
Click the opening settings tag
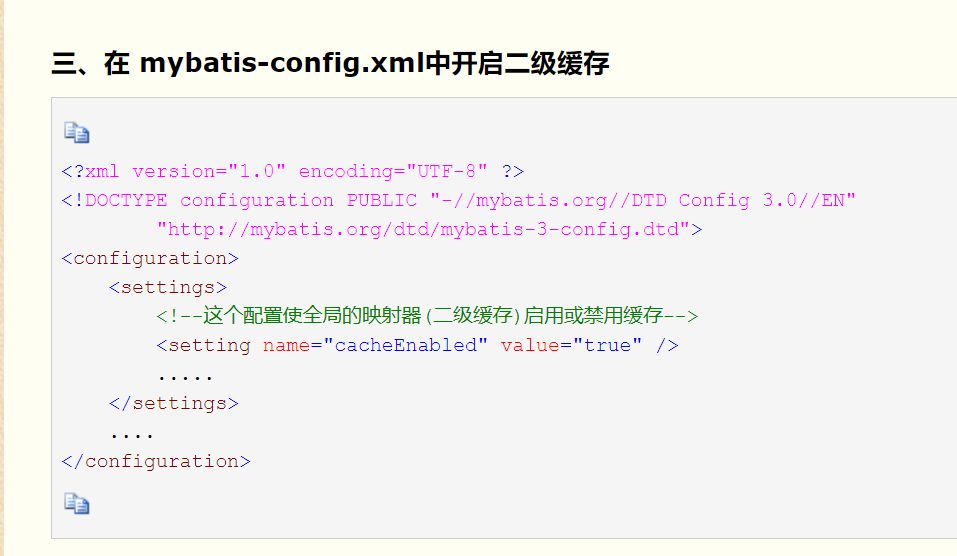(x=168, y=287)
